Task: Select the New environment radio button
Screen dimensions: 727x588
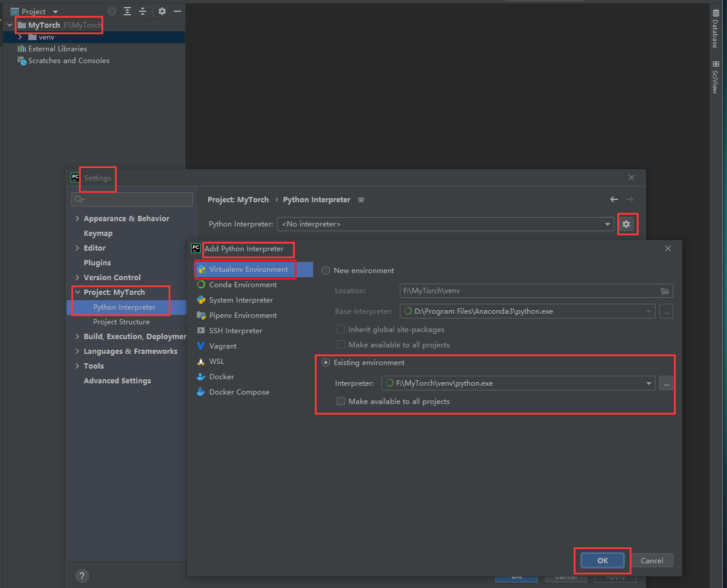Action: (325, 271)
